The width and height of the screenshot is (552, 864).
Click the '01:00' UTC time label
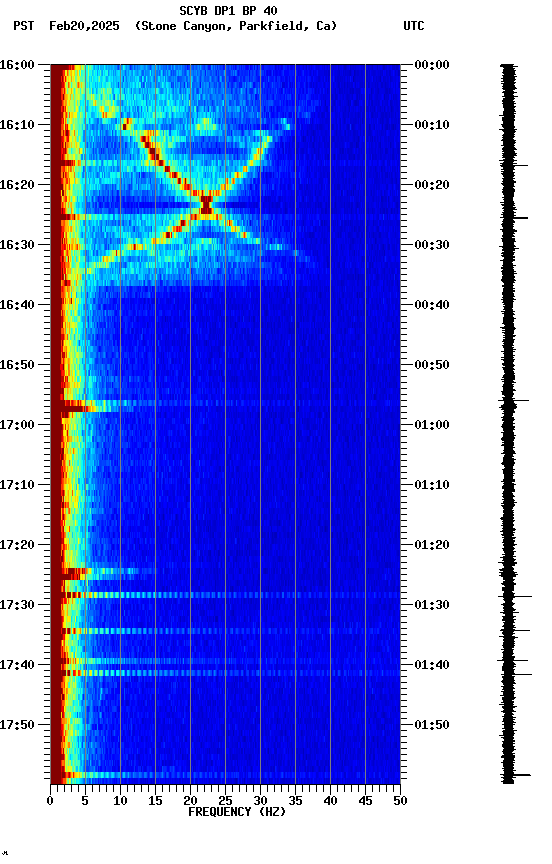(x=432, y=425)
